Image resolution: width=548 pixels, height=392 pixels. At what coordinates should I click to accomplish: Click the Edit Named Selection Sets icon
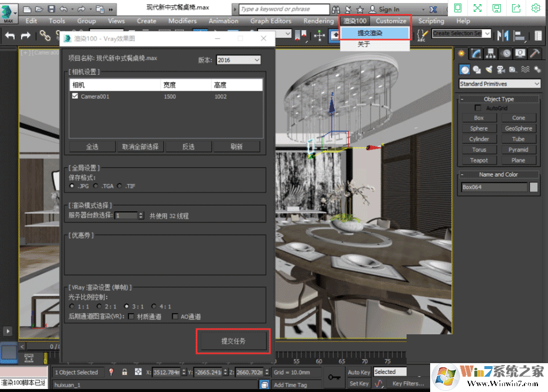[x=422, y=35]
